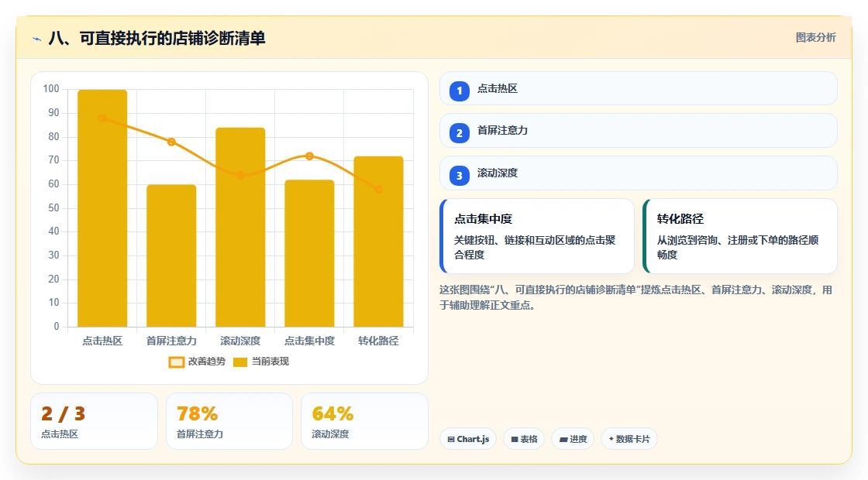Viewport: 868px width, 480px height.
Task: Click the 2 / 3 点击热区 stat card
Action: click(94, 421)
